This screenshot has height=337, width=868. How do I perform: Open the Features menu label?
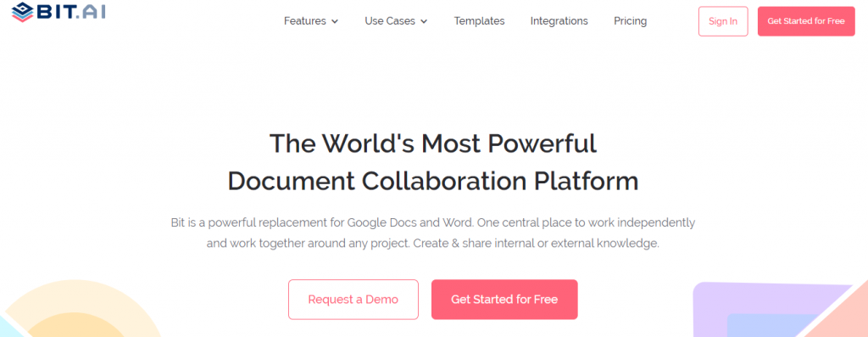point(305,21)
